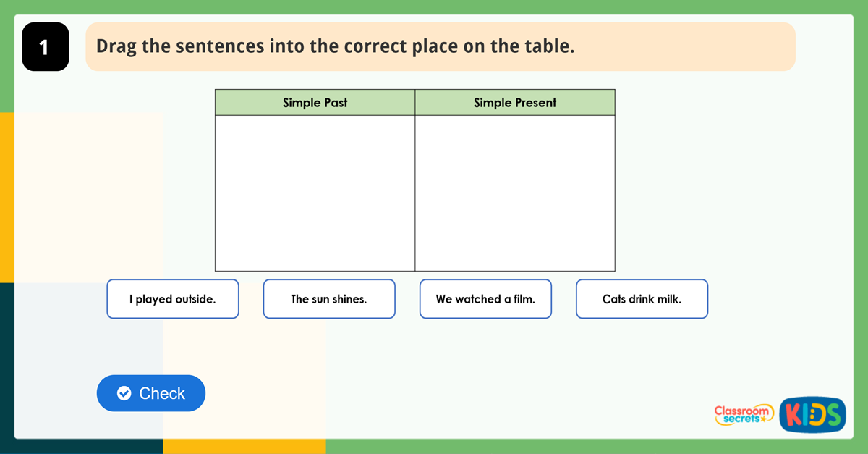
Task: Click inside the Simple Past table cell
Action: point(315,192)
